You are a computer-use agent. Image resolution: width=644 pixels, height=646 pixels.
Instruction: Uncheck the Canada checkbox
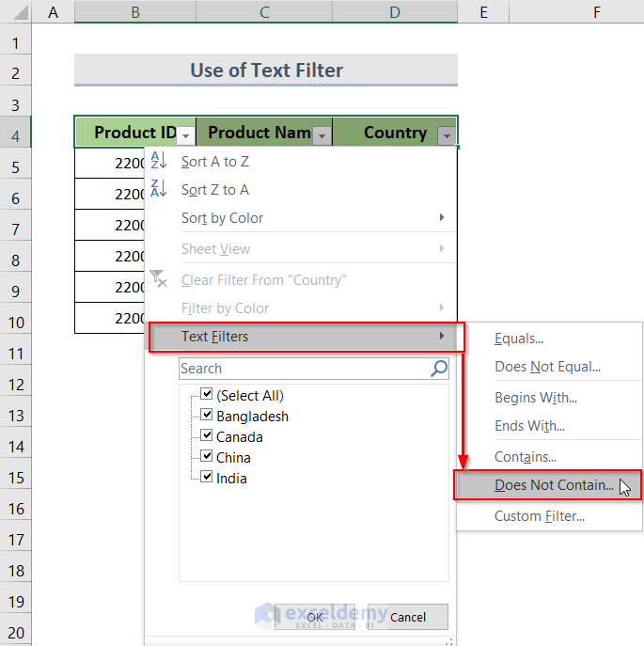207,436
